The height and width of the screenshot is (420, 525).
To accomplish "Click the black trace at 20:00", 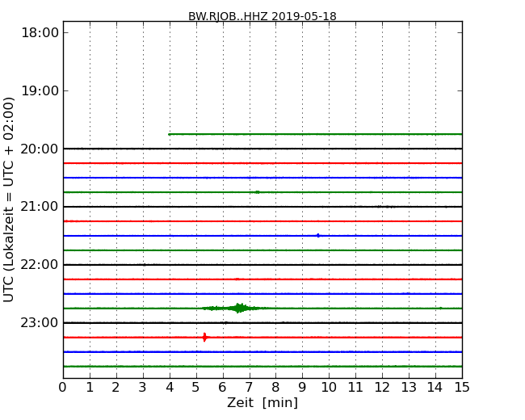I will (x=262, y=149).
